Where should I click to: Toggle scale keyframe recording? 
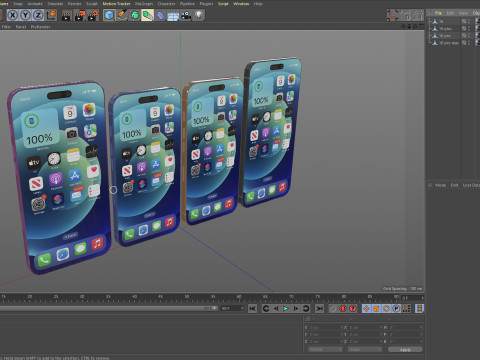click(x=376, y=309)
